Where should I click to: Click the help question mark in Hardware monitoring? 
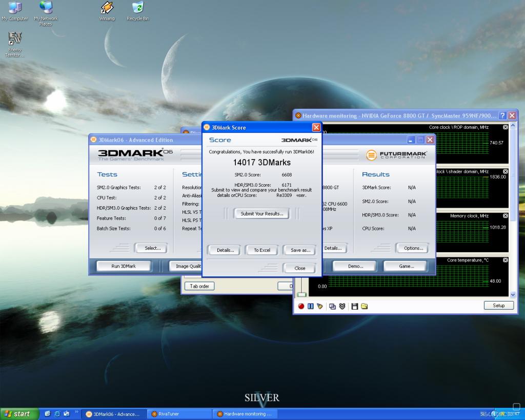tap(502, 115)
